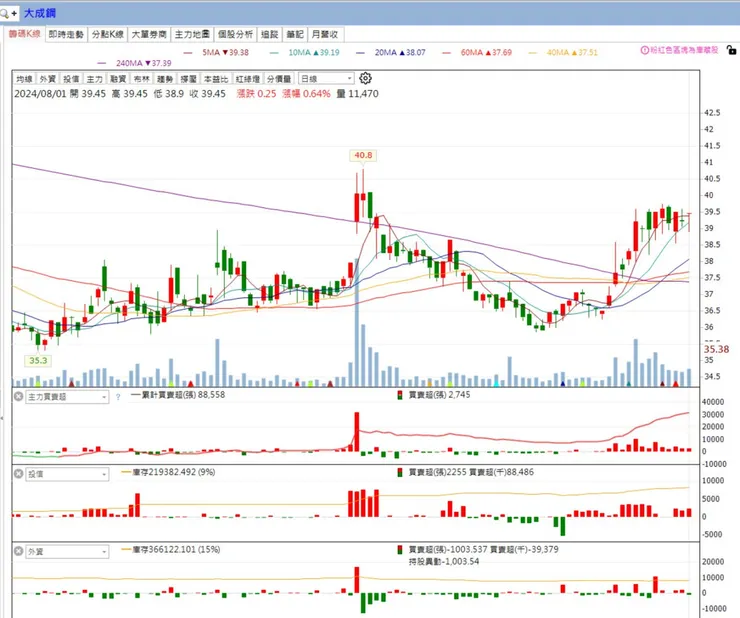Toggle the 布林 Bollinger band overlay

tap(141, 79)
